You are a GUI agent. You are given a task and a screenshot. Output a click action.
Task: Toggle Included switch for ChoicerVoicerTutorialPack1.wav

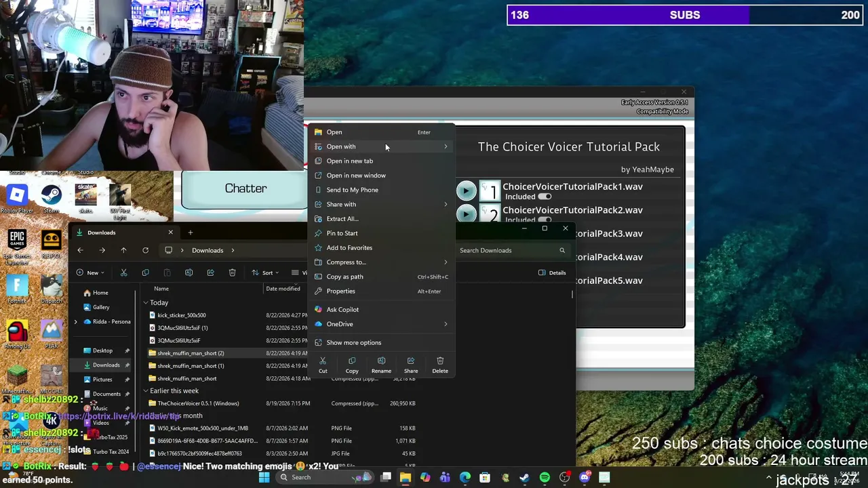pyautogui.click(x=545, y=197)
